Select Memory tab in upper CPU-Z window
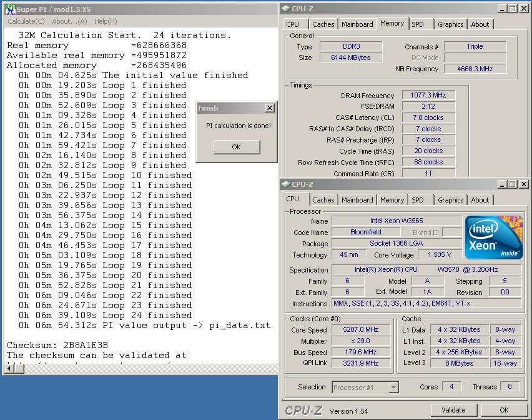This screenshot has height=420, width=532. [x=392, y=23]
